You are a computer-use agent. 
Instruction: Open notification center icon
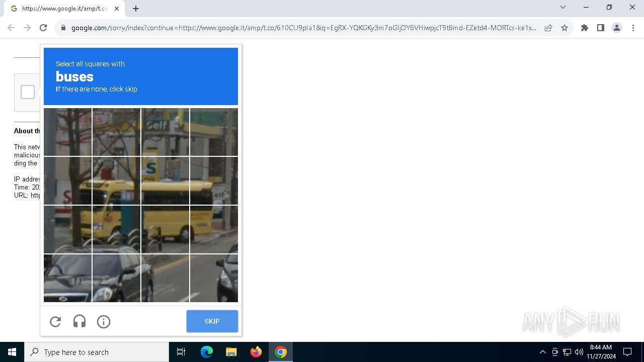(627, 352)
